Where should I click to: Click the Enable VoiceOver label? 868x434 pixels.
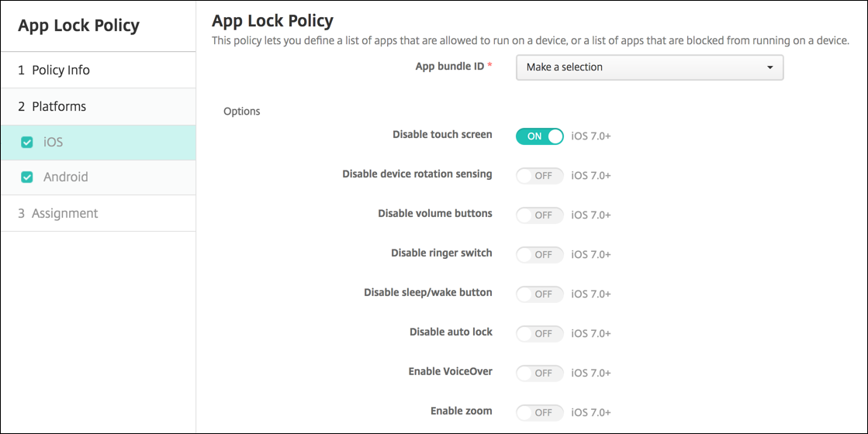450,372
